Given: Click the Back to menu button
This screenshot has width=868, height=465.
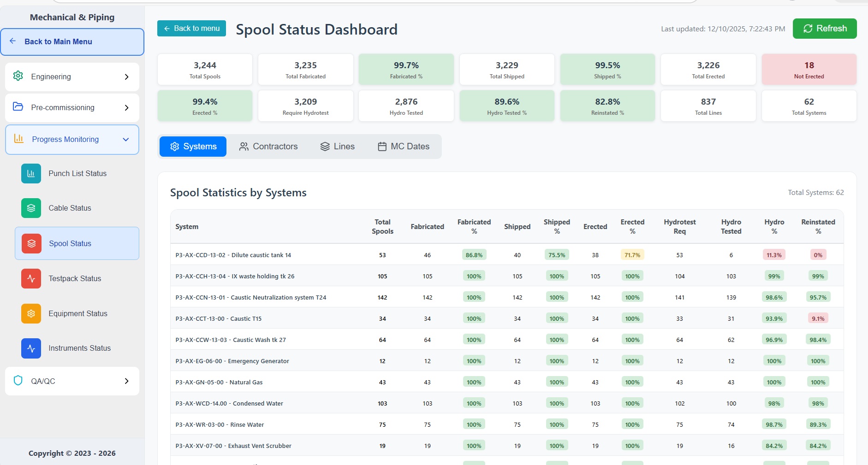Looking at the screenshot, I should coord(191,28).
